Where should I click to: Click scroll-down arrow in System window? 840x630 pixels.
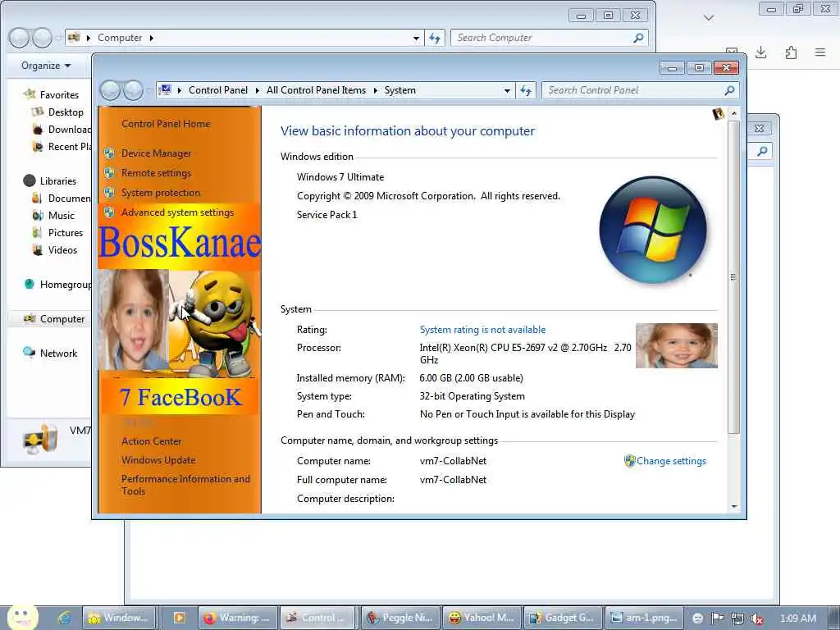pos(734,506)
